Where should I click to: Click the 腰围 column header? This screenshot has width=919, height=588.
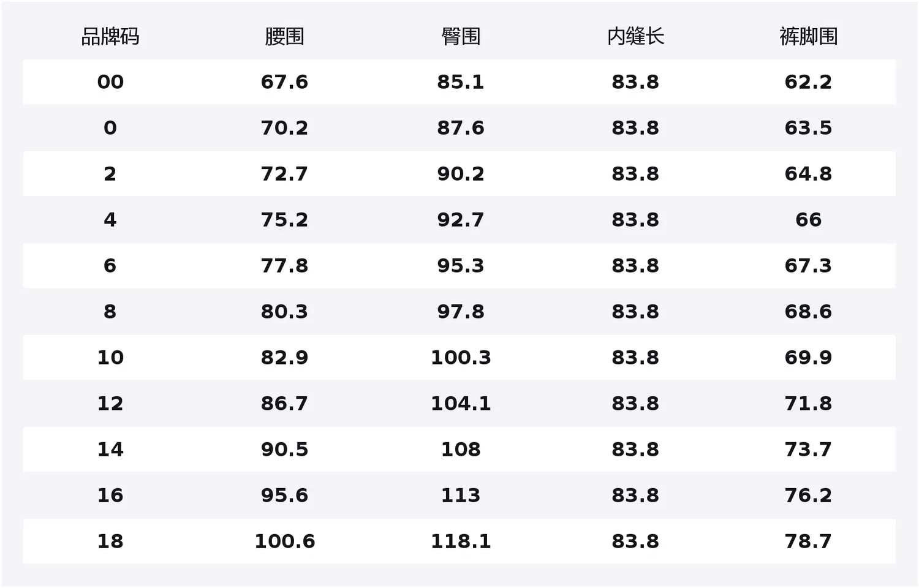pos(284,37)
